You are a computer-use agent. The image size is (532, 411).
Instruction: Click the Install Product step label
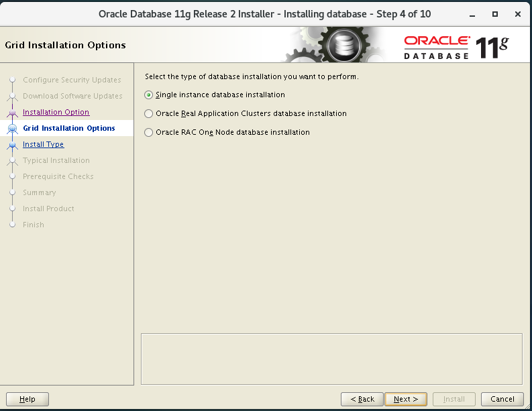point(48,209)
